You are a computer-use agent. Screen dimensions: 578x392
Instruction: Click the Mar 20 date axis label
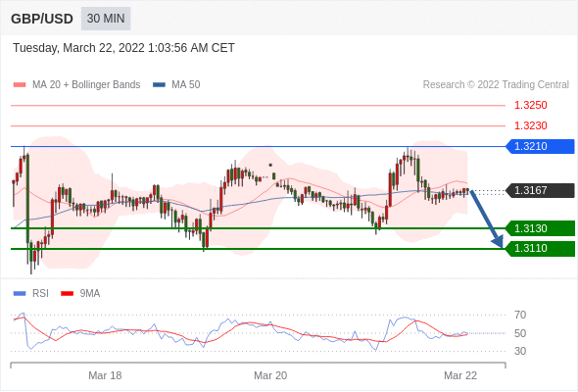[x=270, y=375]
